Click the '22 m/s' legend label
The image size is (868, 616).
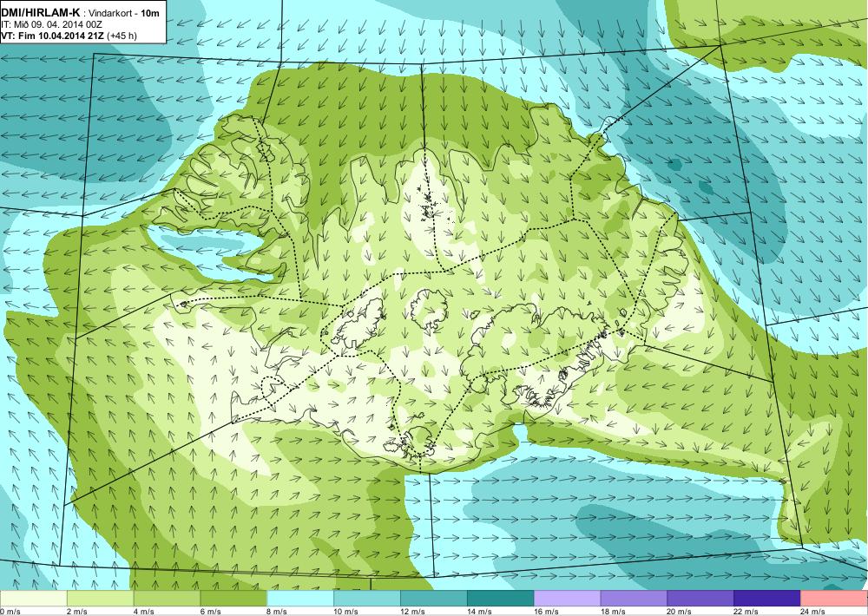click(x=746, y=612)
